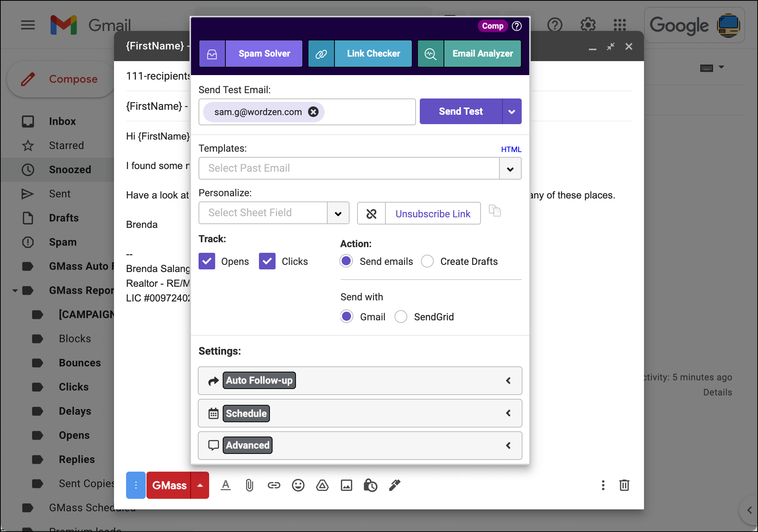This screenshot has width=758, height=532.
Task: Open the input tools keyboard dropdown
Action: (712, 68)
